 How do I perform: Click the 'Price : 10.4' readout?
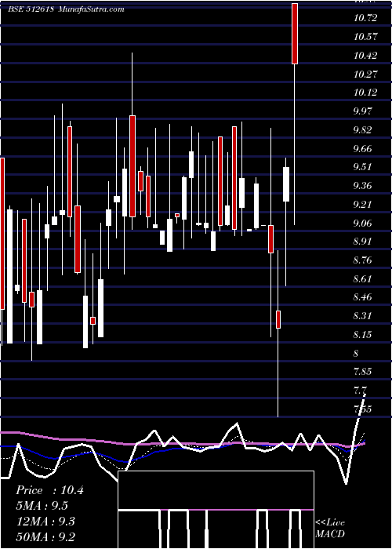[49, 490]
